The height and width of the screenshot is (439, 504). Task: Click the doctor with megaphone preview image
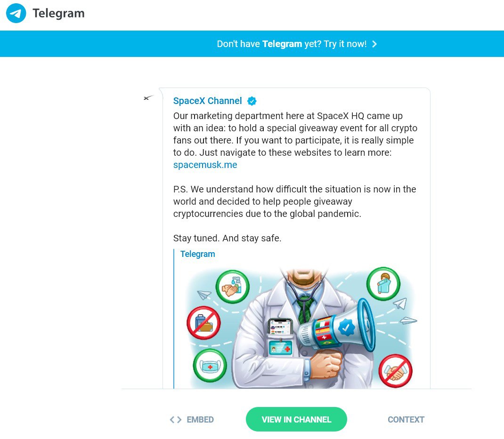click(302, 328)
